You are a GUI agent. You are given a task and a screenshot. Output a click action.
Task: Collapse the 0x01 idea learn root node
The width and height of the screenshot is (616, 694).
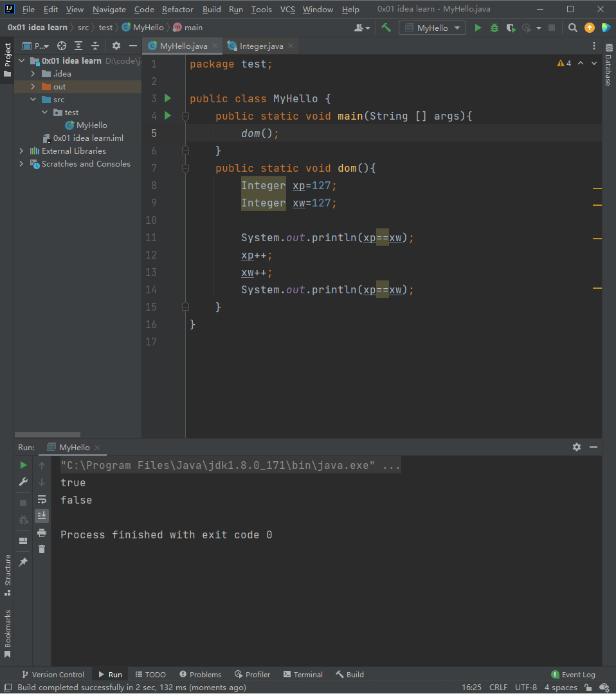point(22,60)
